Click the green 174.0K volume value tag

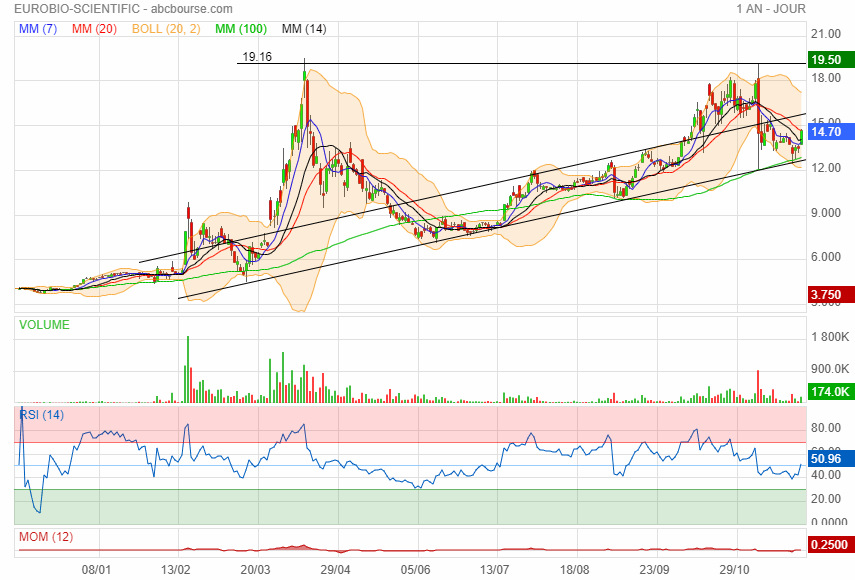point(828,391)
